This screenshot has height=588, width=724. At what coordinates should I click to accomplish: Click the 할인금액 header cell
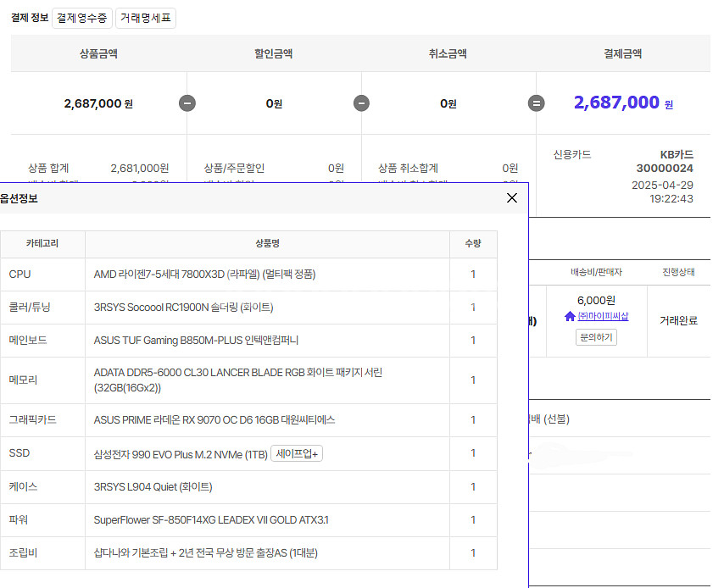(x=274, y=53)
